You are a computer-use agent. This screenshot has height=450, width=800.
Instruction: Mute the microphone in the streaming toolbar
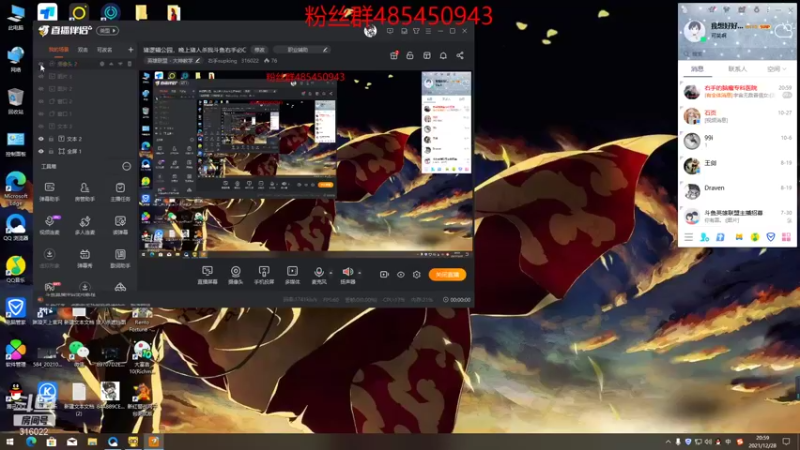(x=319, y=274)
